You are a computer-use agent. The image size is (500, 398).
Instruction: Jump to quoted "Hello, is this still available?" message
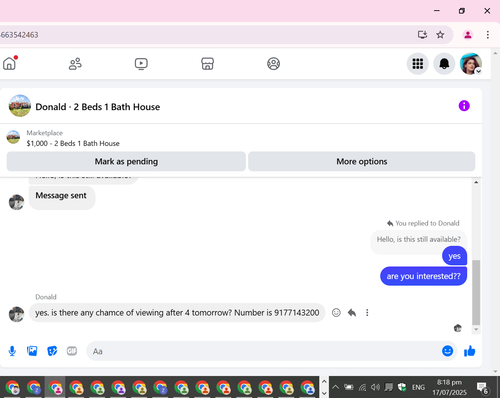click(419, 239)
